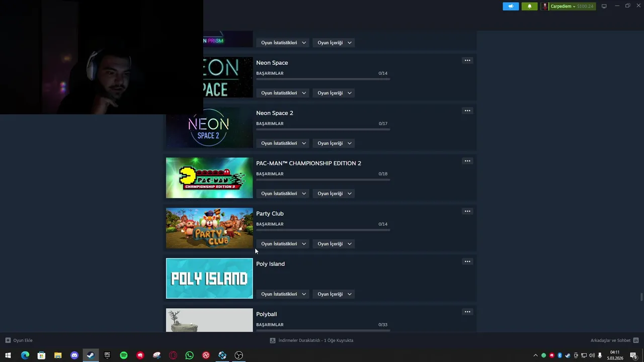
Task: Open the three-dot menu for Poly Island
Action: 467,261
